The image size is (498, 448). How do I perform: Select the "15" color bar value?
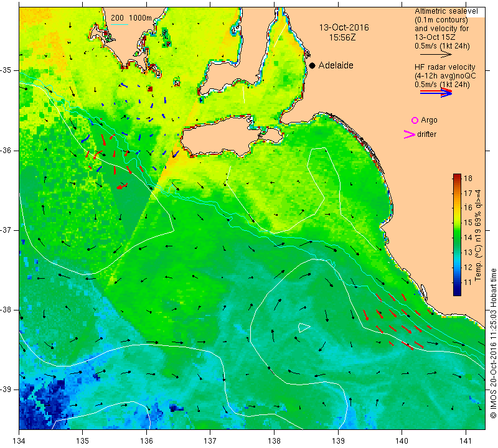click(468, 223)
